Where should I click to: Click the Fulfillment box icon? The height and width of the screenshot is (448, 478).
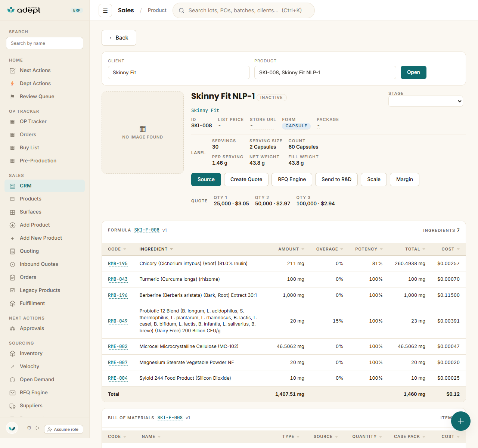[12, 304]
